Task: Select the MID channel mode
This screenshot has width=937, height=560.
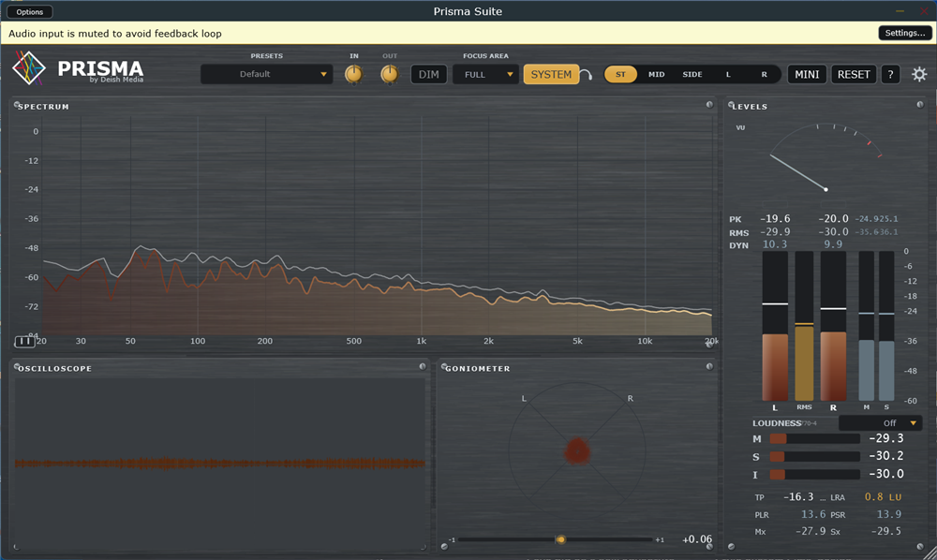Action: [x=656, y=74]
